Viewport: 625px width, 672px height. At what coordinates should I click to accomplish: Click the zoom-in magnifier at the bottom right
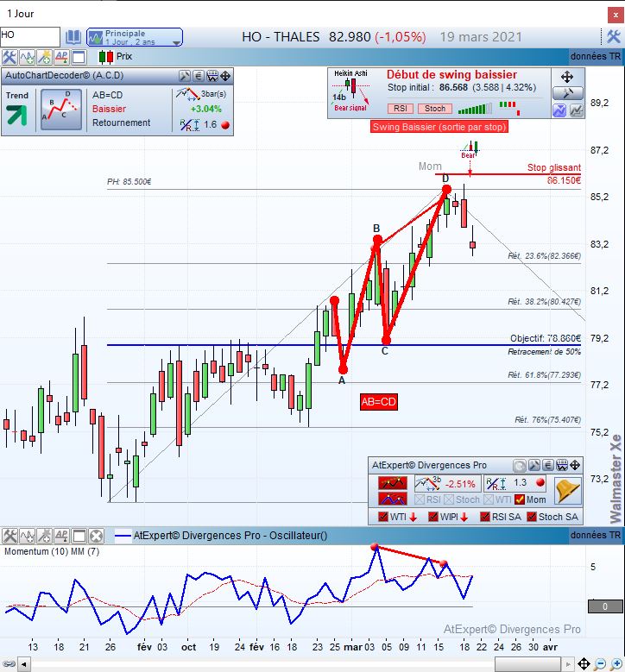click(616, 664)
